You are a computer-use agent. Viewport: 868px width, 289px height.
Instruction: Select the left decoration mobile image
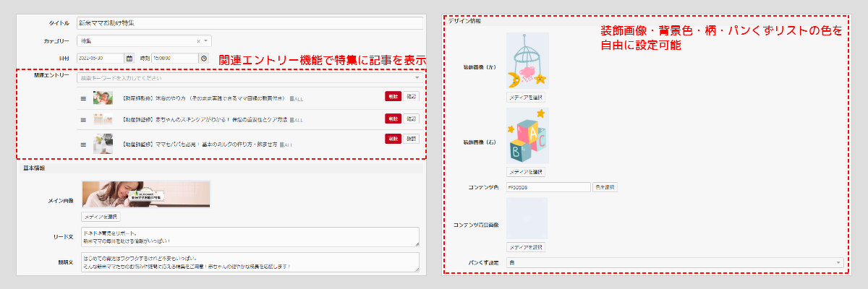click(527, 61)
